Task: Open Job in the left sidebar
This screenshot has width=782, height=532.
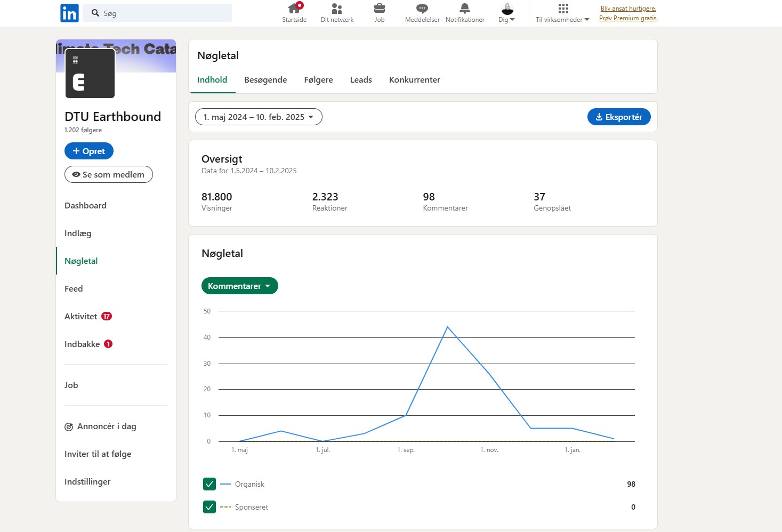Action: pyautogui.click(x=71, y=385)
